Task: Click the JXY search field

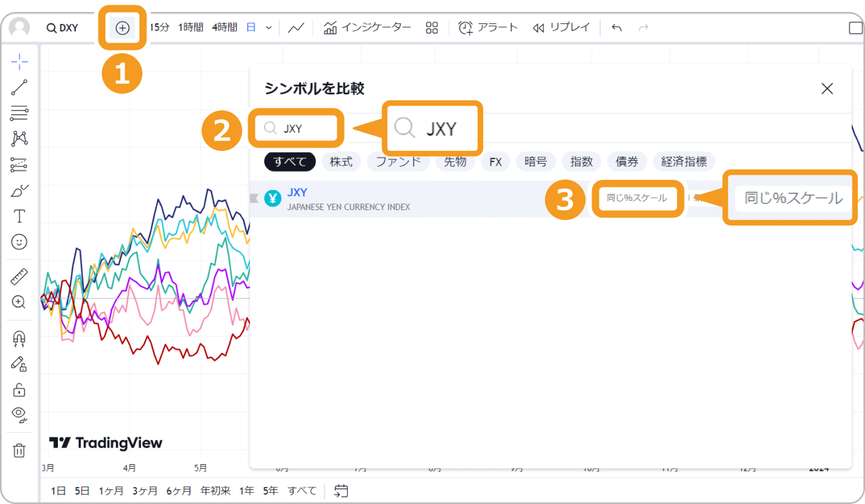Action: point(296,128)
